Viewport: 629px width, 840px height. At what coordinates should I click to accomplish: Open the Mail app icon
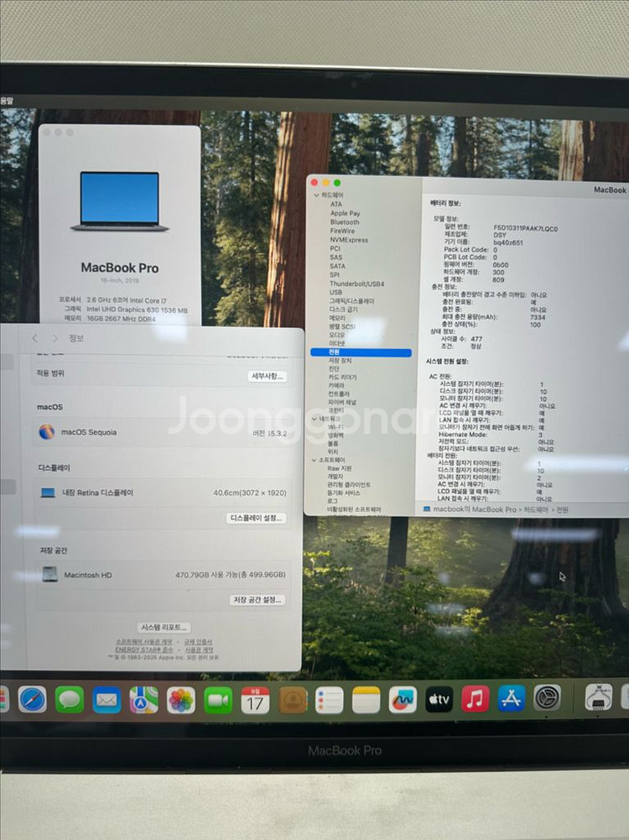coord(107,699)
